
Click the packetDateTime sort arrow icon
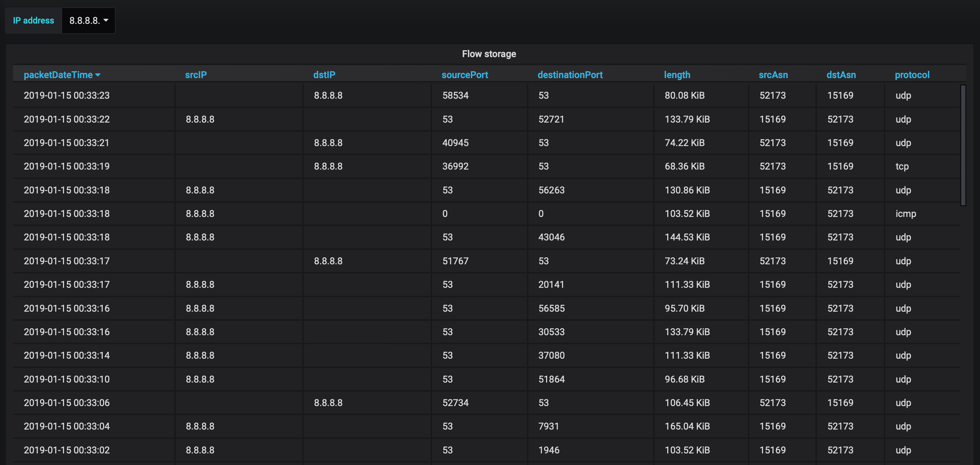pos(98,75)
